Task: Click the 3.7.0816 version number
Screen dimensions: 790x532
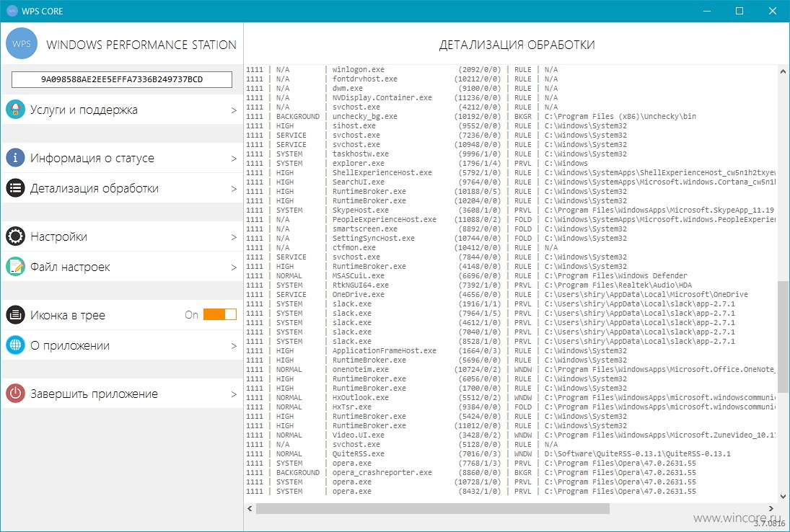Action: [769, 525]
